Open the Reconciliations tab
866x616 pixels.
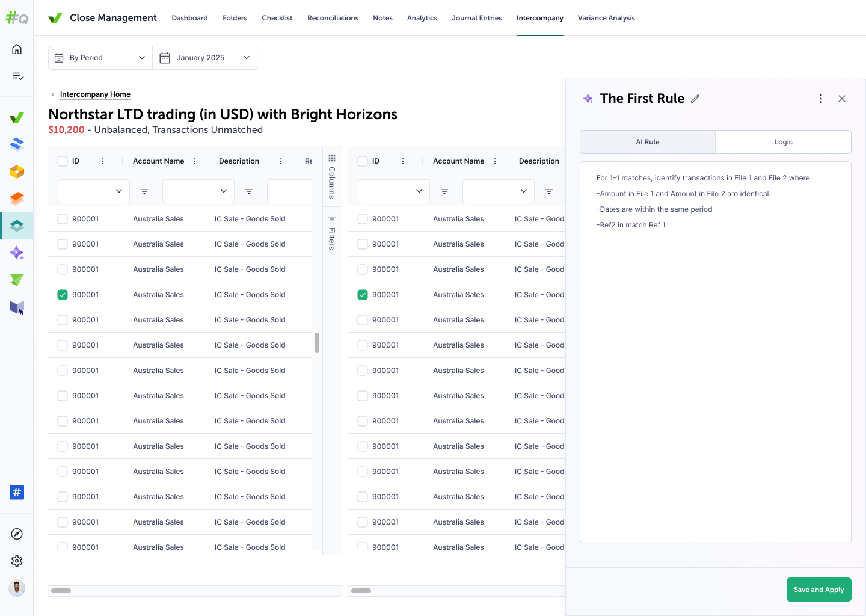tap(333, 18)
